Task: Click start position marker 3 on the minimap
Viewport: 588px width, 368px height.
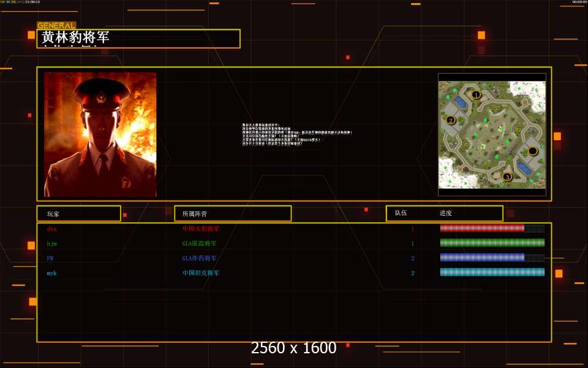Action: [x=507, y=177]
